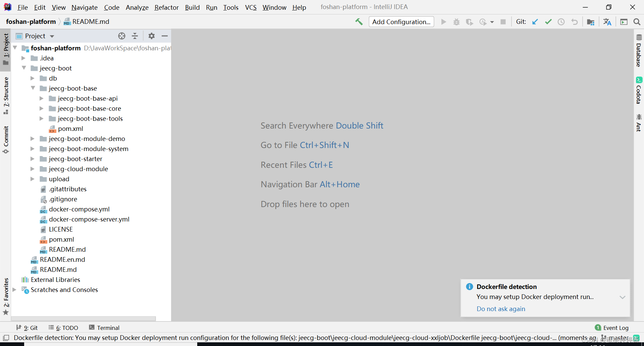Hide the Project panel with minus icon
Screen dimensions: 644x346
pyautogui.click(x=165, y=36)
